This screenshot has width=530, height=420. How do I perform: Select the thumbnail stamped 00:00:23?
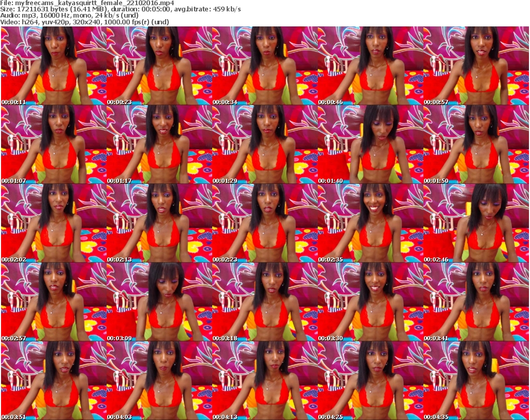point(159,66)
